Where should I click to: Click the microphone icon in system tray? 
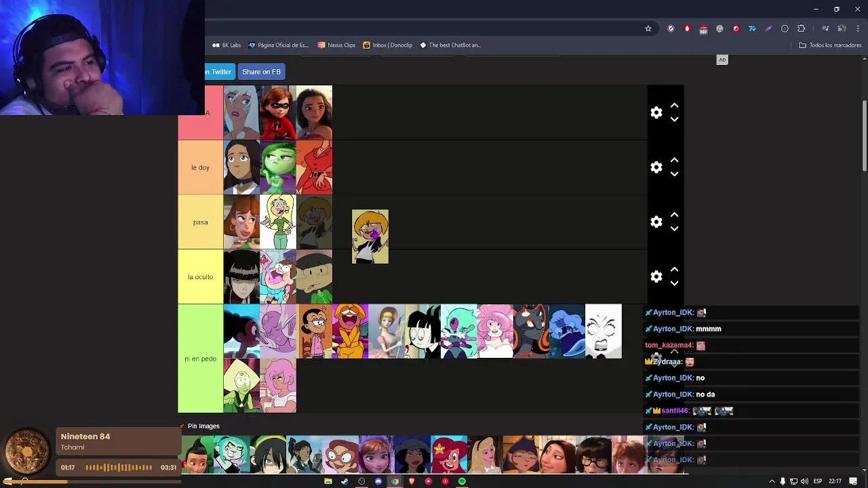pyautogui.click(x=783, y=481)
